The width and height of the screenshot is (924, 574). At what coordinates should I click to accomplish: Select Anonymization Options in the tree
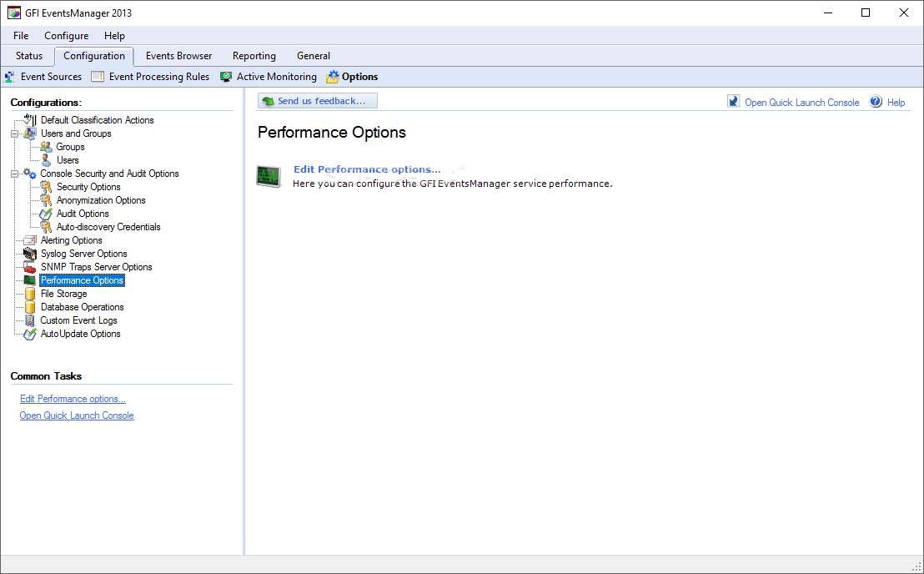click(x=101, y=200)
